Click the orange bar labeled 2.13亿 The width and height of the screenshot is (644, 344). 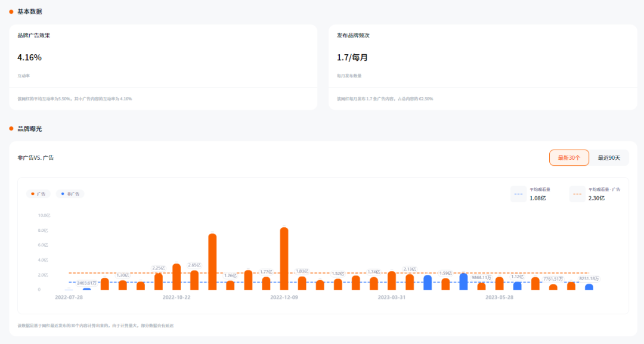[x=410, y=282]
